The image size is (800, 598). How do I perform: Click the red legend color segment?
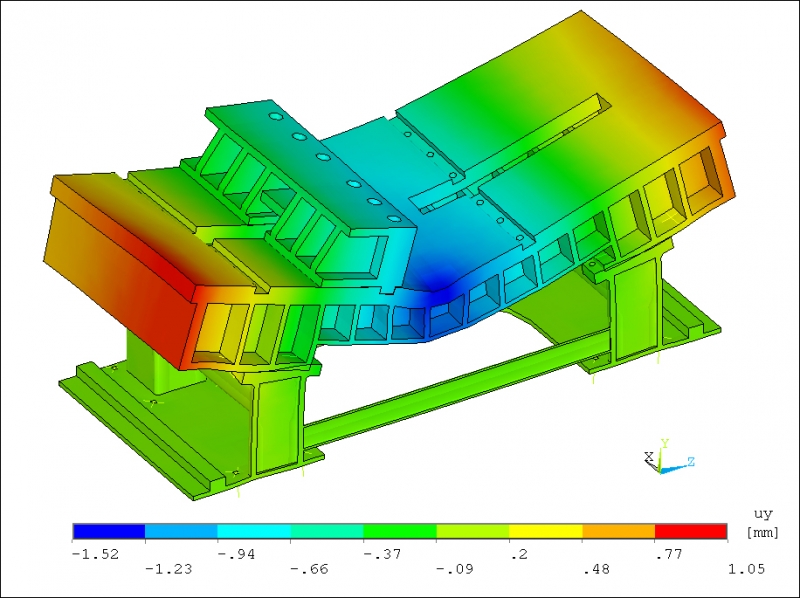click(x=690, y=530)
